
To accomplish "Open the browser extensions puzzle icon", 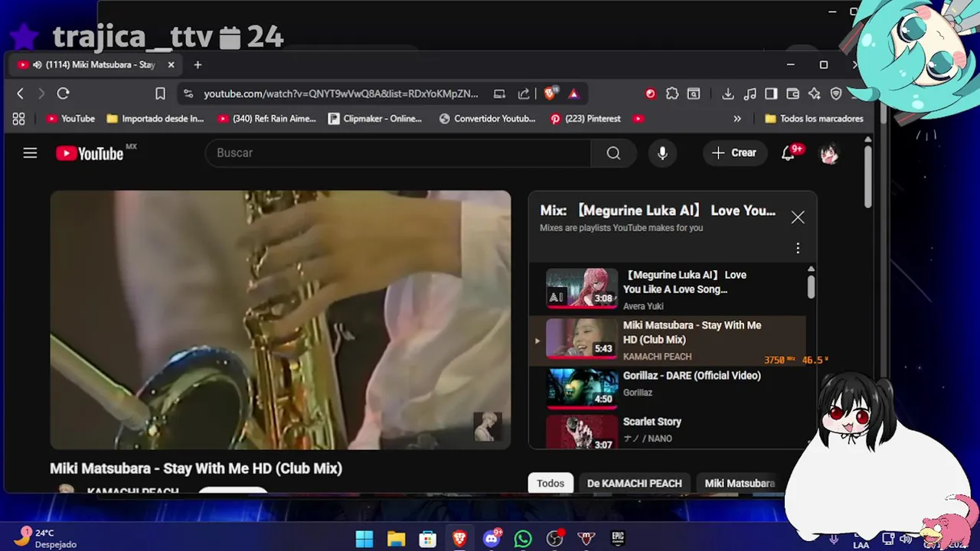I will click(x=672, y=93).
